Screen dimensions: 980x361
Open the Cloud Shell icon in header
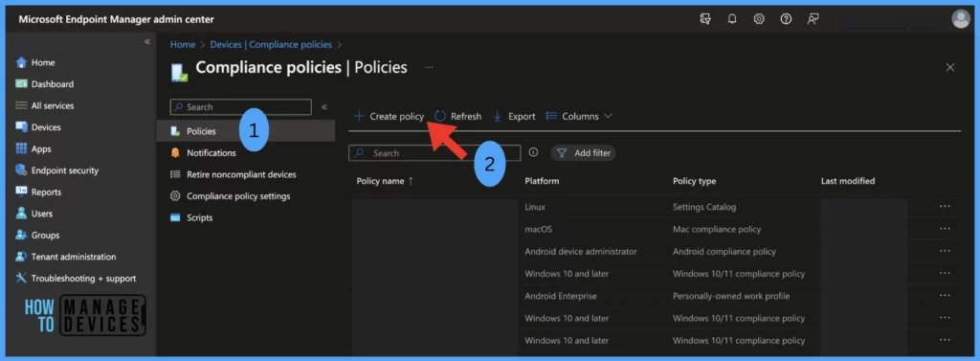pos(705,19)
